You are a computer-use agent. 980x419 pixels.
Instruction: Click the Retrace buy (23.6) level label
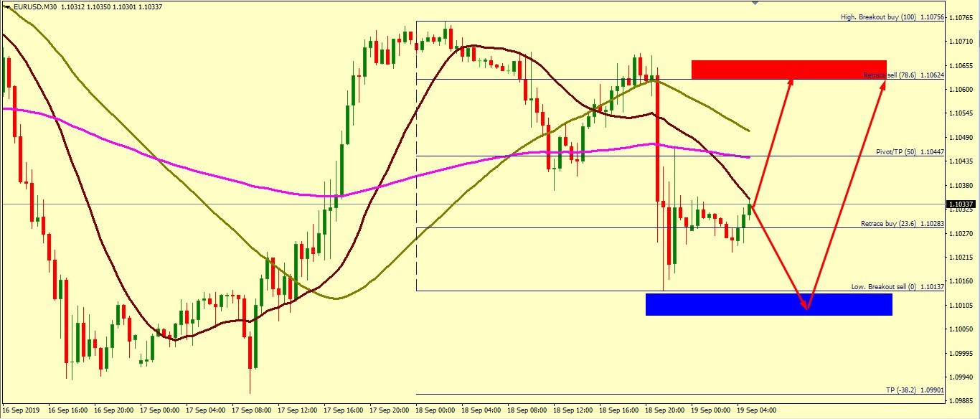point(902,224)
